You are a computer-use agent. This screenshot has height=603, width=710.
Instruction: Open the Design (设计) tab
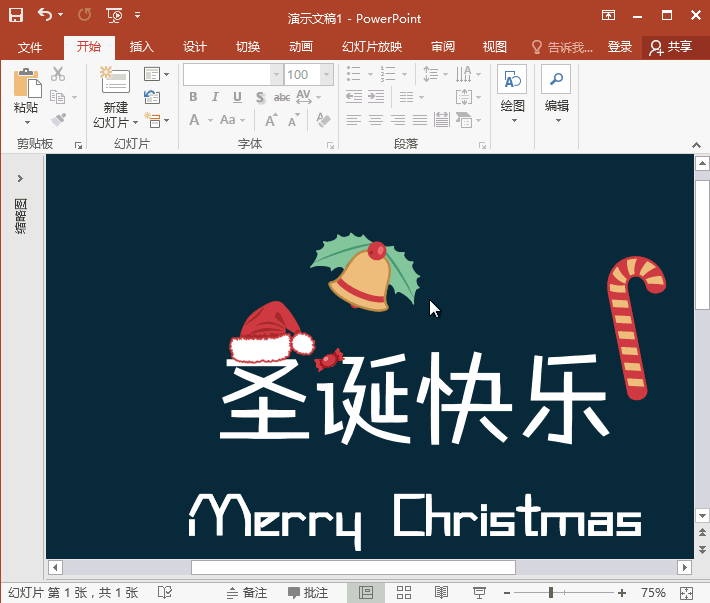[x=195, y=47]
